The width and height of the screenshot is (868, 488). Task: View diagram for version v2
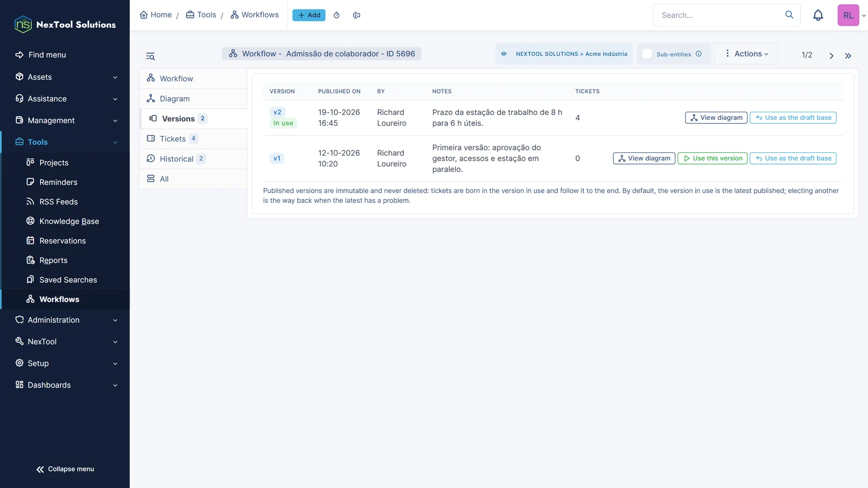click(x=716, y=118)
